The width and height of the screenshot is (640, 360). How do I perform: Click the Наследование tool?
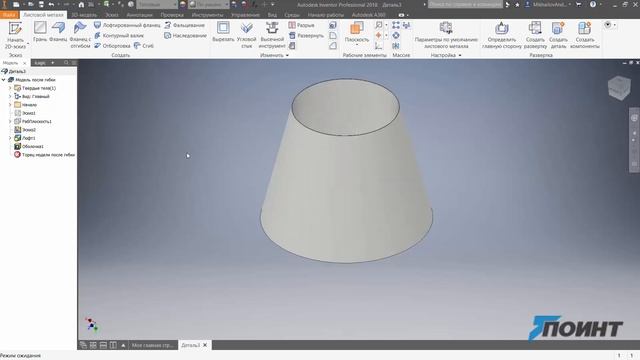click(185, 36)
